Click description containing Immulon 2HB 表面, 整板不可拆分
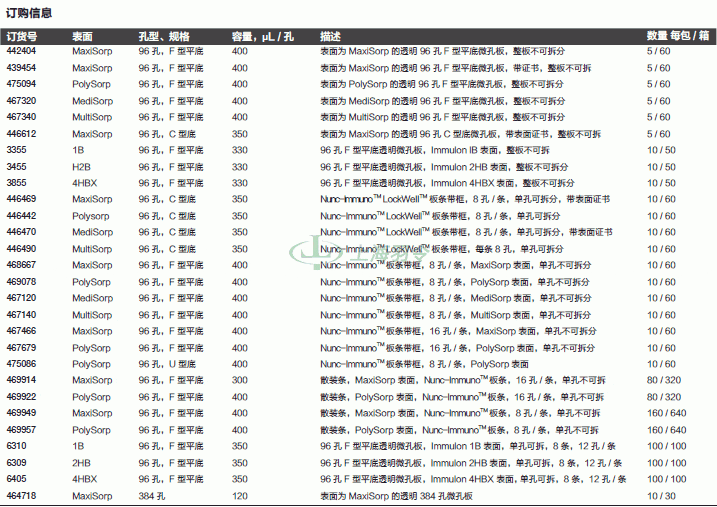The image size is (717, 507). pos(444,167)
